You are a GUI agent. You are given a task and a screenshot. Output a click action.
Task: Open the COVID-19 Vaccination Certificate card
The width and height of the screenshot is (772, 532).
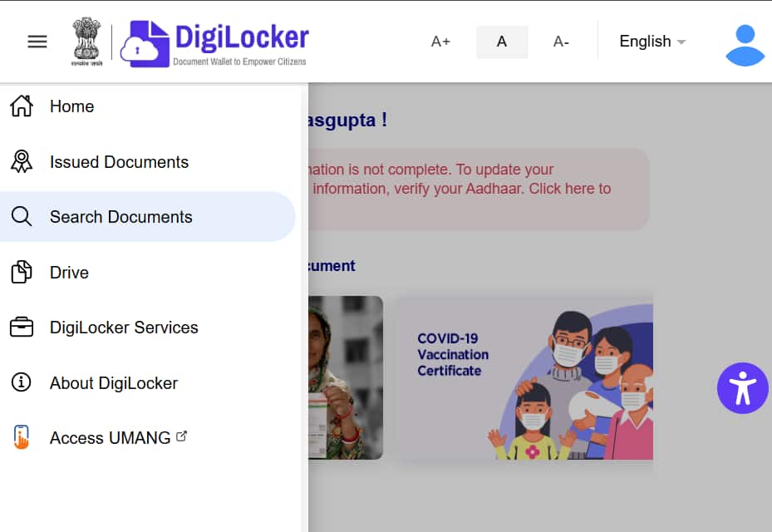tap(524, 378)
